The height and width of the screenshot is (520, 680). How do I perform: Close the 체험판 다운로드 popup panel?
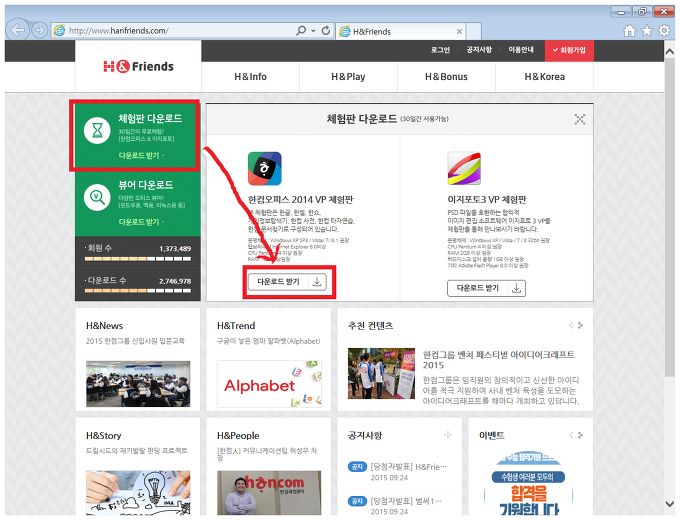tap(580, 119)
